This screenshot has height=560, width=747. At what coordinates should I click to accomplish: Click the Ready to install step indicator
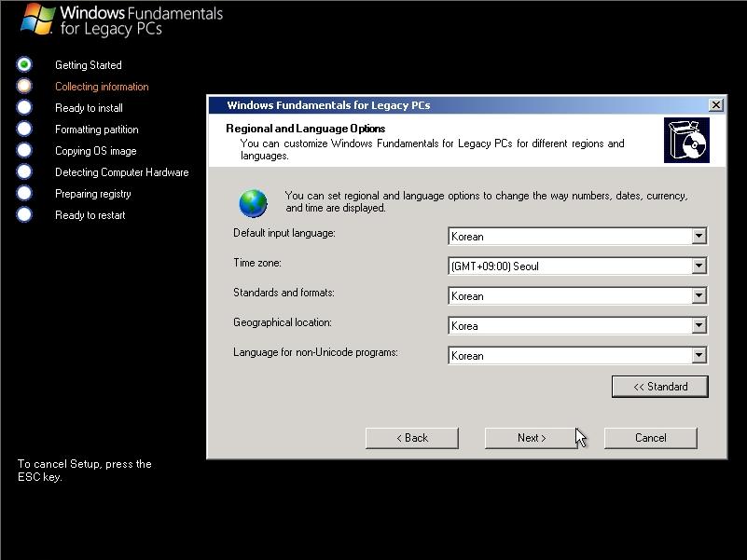pyautogui.click(x=24, y=107)
